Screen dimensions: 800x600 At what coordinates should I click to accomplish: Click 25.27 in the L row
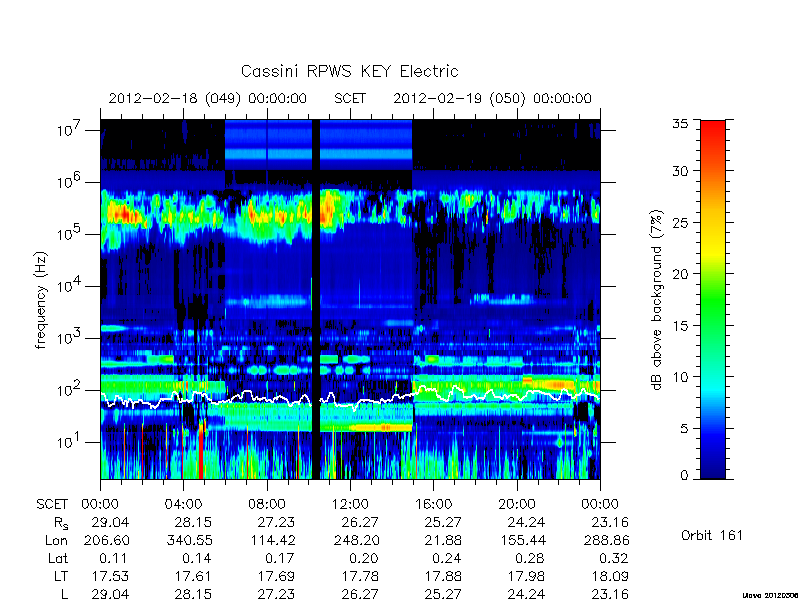point(443,594)
